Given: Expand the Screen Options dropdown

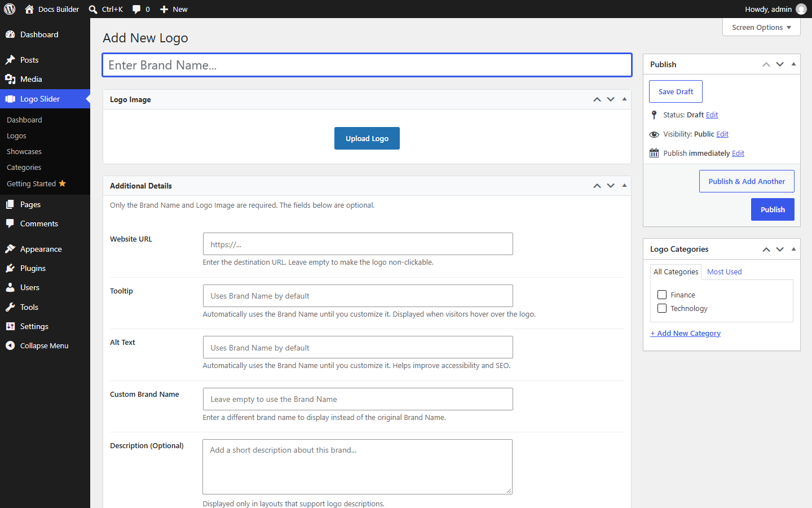Looking at the screenshot, I should [761, 27].
